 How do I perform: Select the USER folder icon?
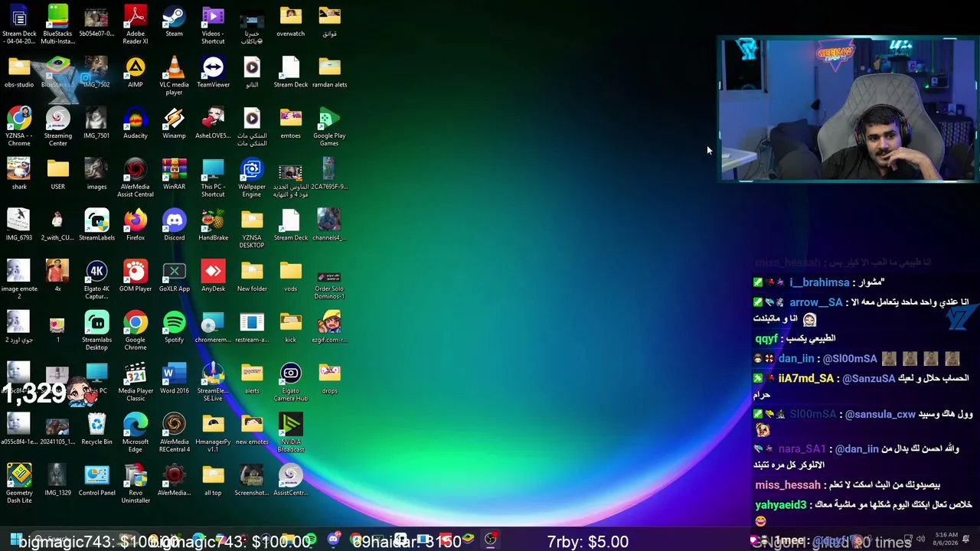pos(57,174)
